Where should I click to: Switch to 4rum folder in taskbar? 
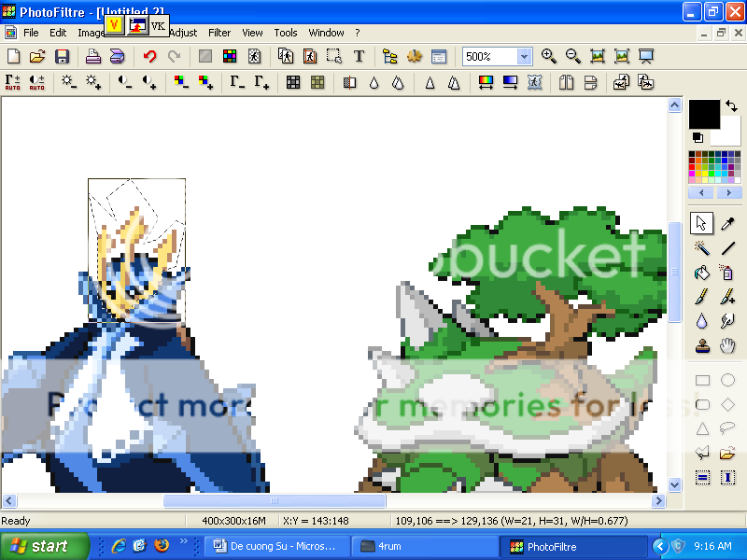424,546
